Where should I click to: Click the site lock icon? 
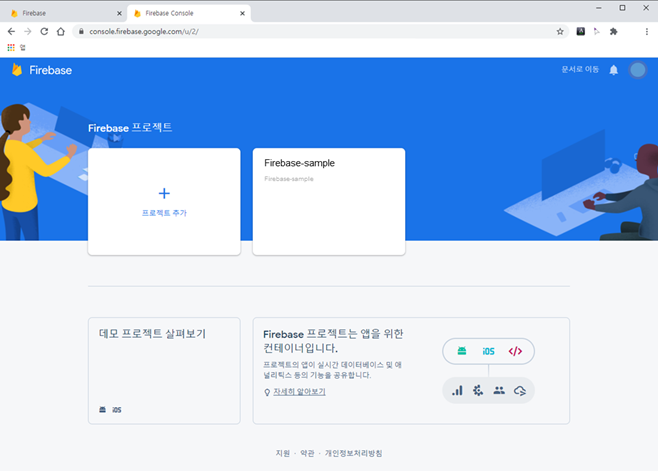tap(81, 31)
